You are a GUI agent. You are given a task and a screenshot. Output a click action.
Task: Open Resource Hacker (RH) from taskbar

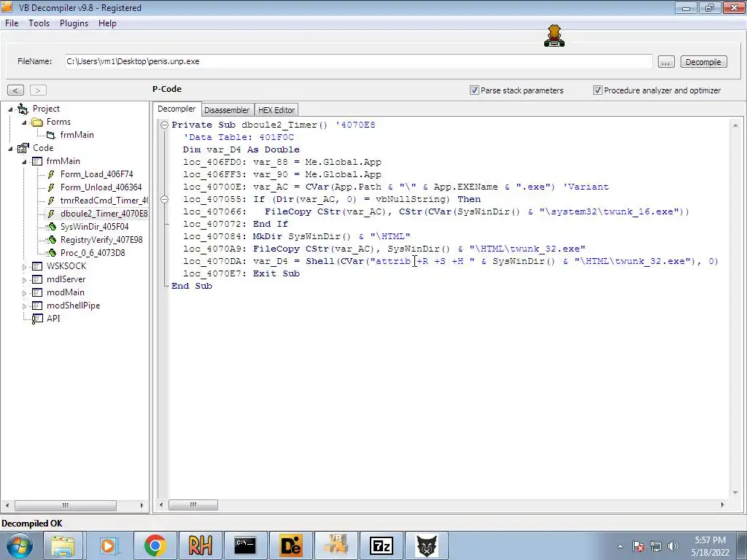tap(200, 545)
